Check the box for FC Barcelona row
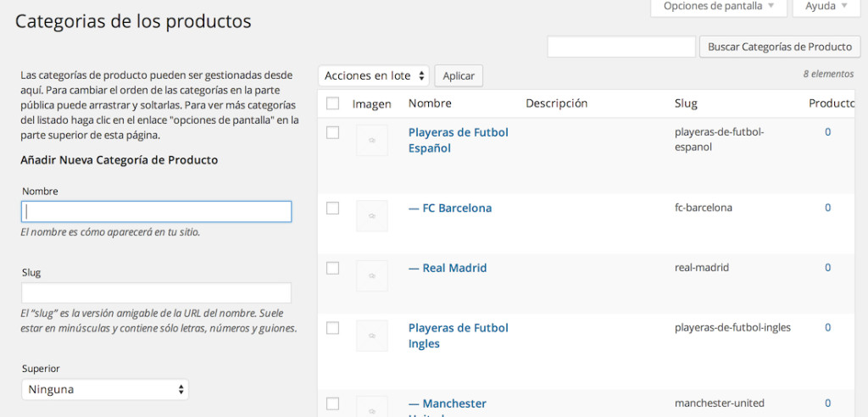868x417 pixels. click(x=333, y=208)
